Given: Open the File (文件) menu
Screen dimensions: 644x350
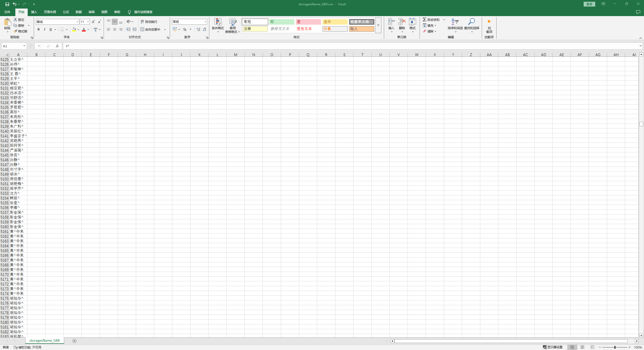Looking at the screenshot, I should pos(7,12).
